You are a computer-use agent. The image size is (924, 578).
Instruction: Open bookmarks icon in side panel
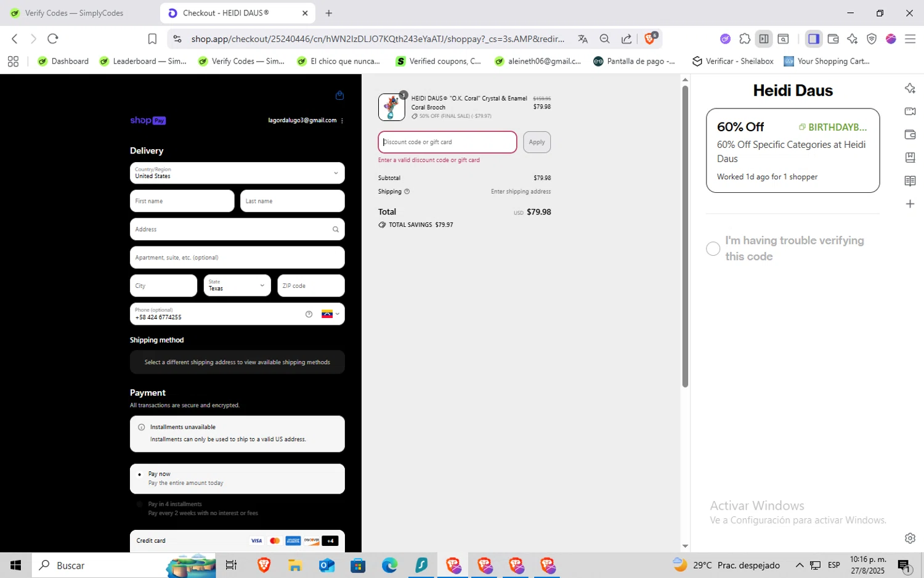coord(910,158)
